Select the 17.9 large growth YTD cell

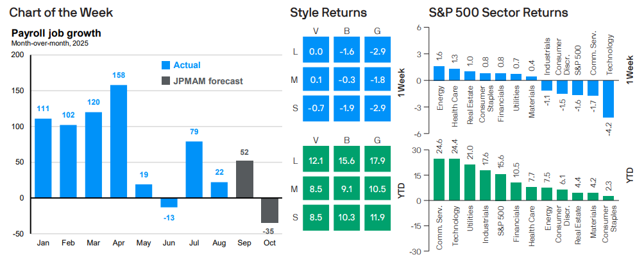pyautogui.click(x=380, y=159)
